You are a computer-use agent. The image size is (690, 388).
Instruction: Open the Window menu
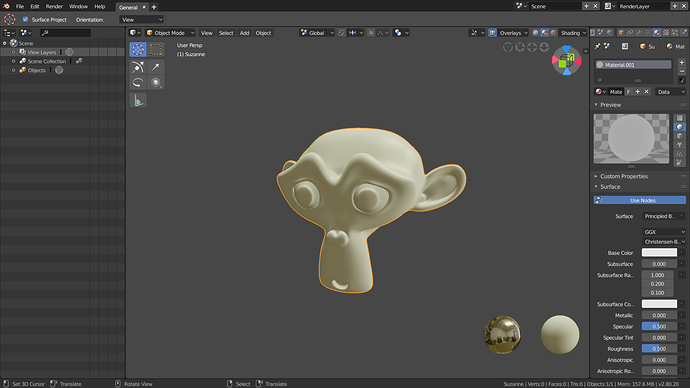coord(78,6)
